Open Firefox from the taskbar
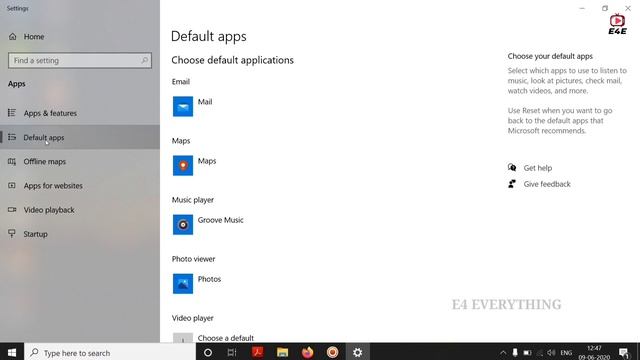The width and height of the screenshot is (640, 360). [x=307, y=352]
